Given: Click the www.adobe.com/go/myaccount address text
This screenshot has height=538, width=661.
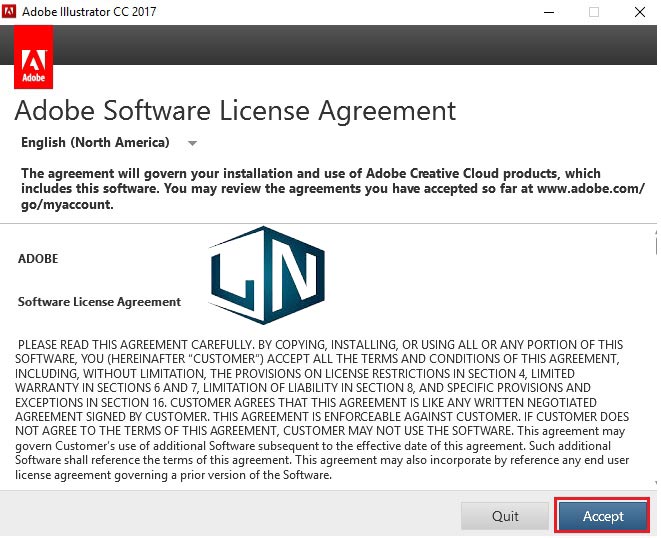Looking at the screenshot, I should [592, 189].
